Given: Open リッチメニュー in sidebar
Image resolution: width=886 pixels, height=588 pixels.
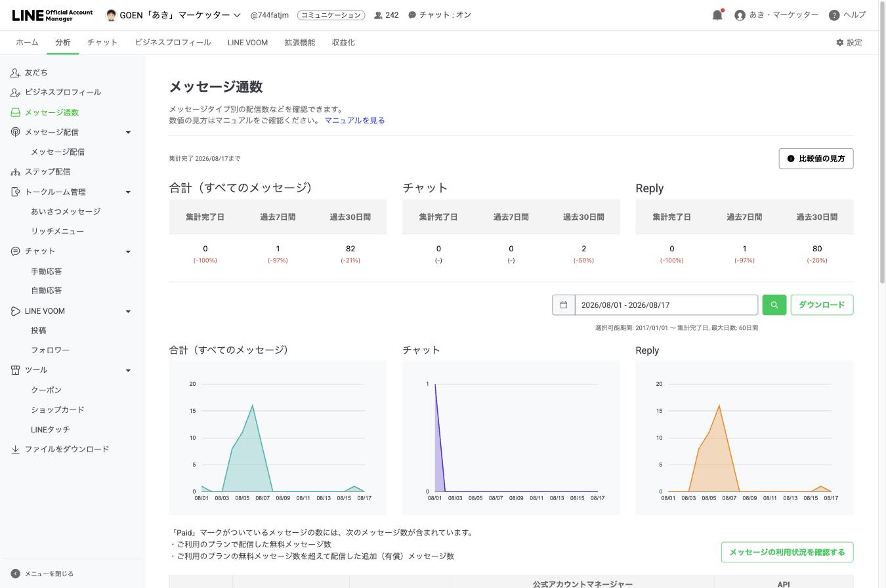Looking at the screenshot, I should [x=57, y=232].
